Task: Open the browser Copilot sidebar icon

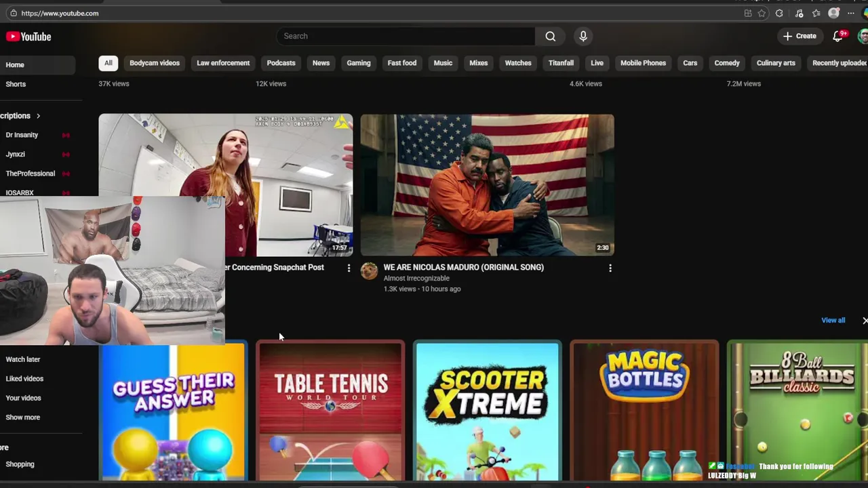Action: (864, 13)
